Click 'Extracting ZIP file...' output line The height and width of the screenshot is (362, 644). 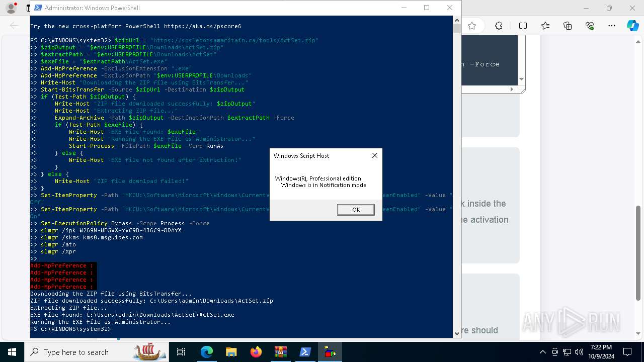pyautogui.click(x=69, y=308)
